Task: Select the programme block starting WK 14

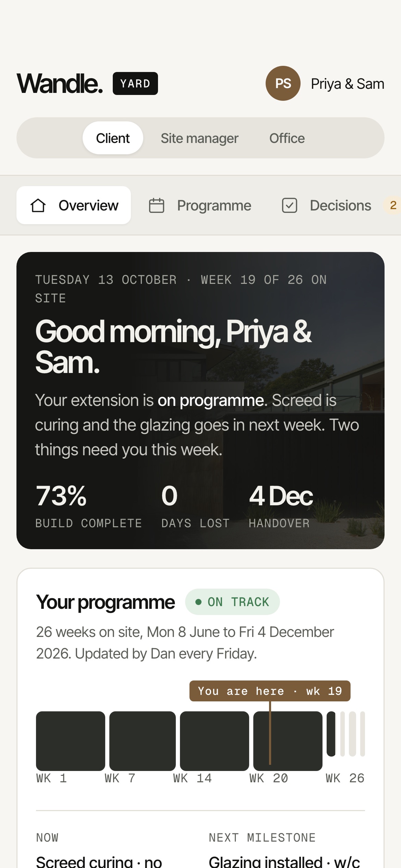Action: tap(215, 741)
